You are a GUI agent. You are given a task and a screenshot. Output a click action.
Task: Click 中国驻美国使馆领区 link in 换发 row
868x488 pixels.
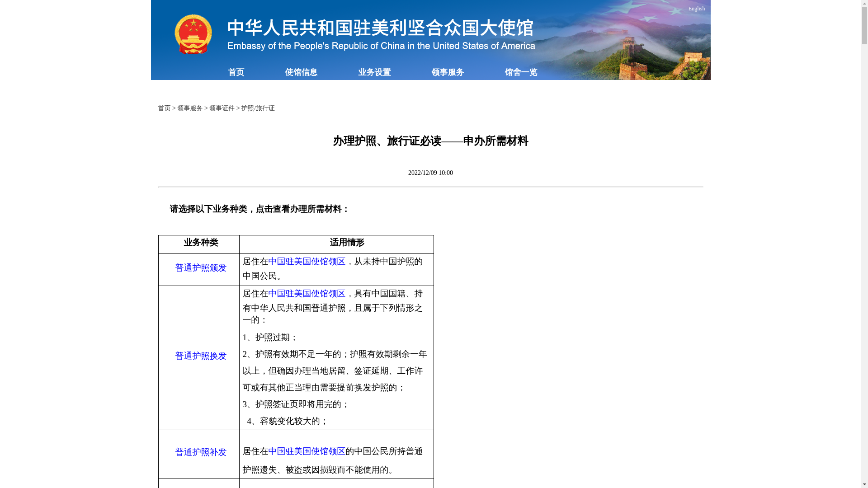coord(307,294)
